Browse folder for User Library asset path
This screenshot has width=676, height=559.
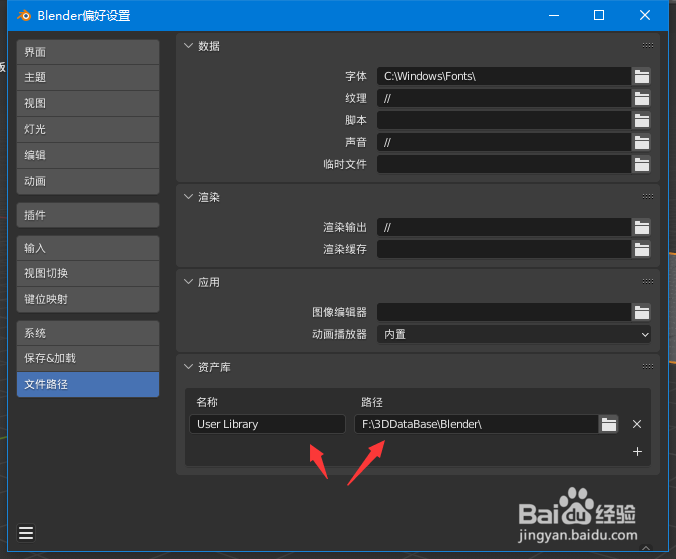[x=609, y=424]
